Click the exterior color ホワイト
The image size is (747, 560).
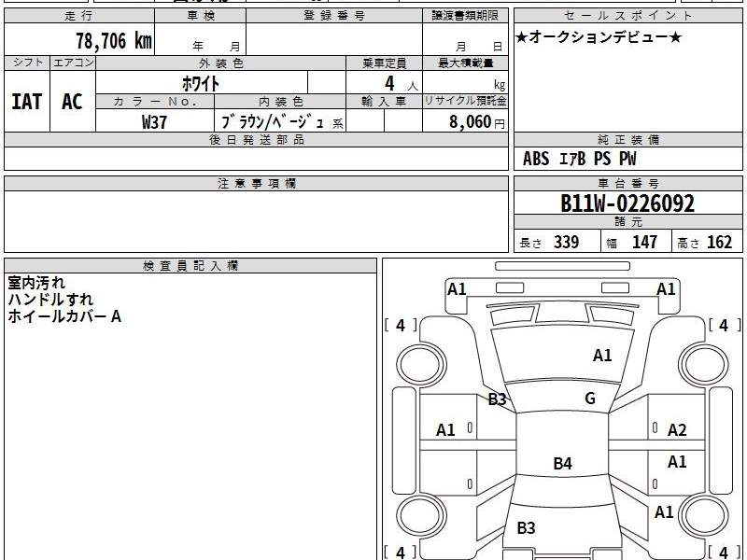(x=201, y=84)
